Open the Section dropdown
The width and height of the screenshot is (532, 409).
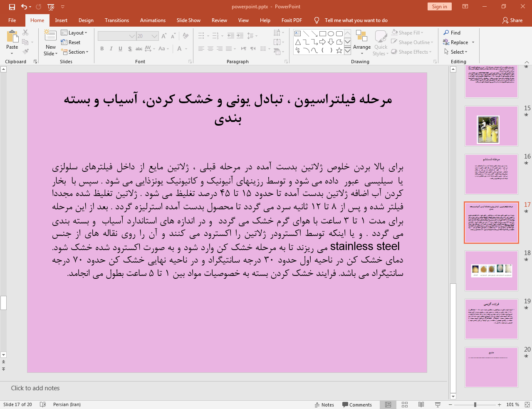75,52
